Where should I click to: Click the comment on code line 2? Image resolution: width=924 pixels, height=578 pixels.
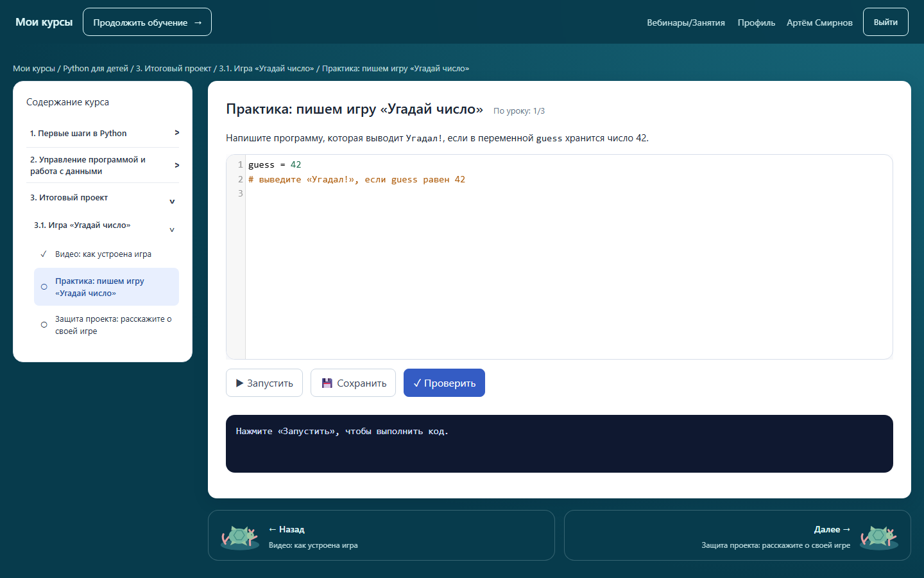tap(357, 180)
